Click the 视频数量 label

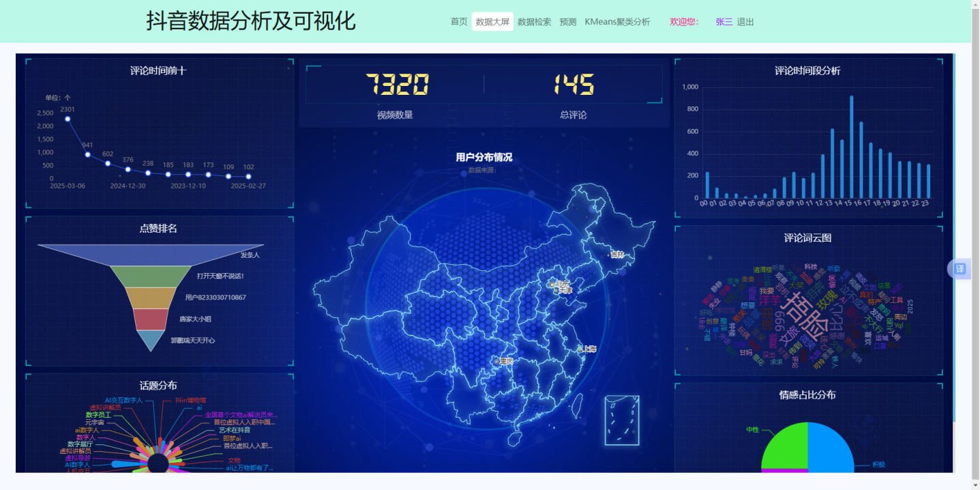pos(395,115)
